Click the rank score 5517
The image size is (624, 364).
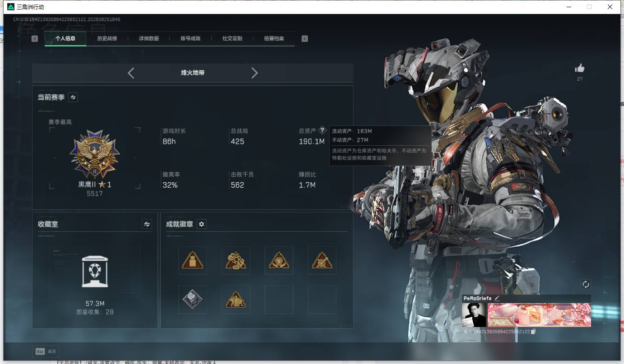coord(95,194)
